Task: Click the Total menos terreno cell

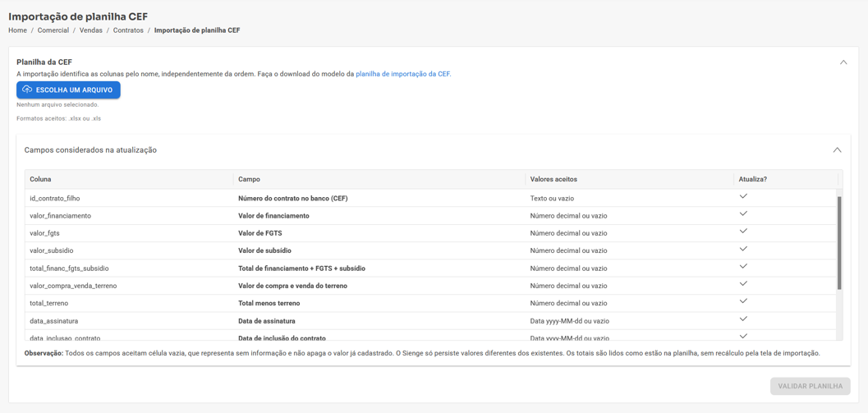Action: (x=379, y=303)
